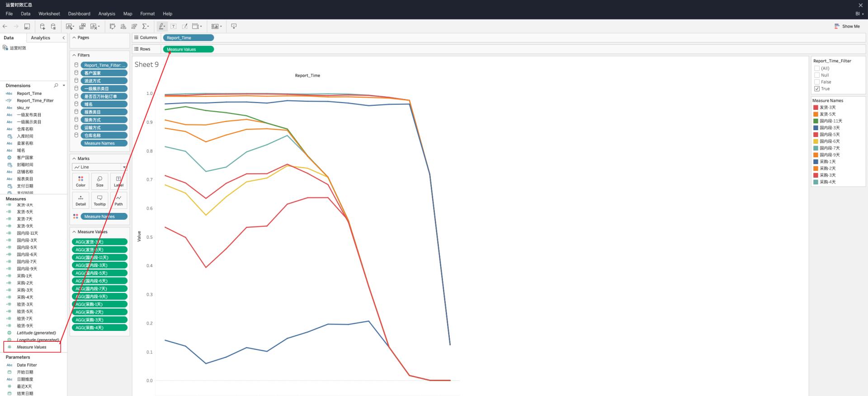Screen dimensions: 868x396
Task: Click the AGG(国内段-11天) measure pill
Action: tap(99, 257)
